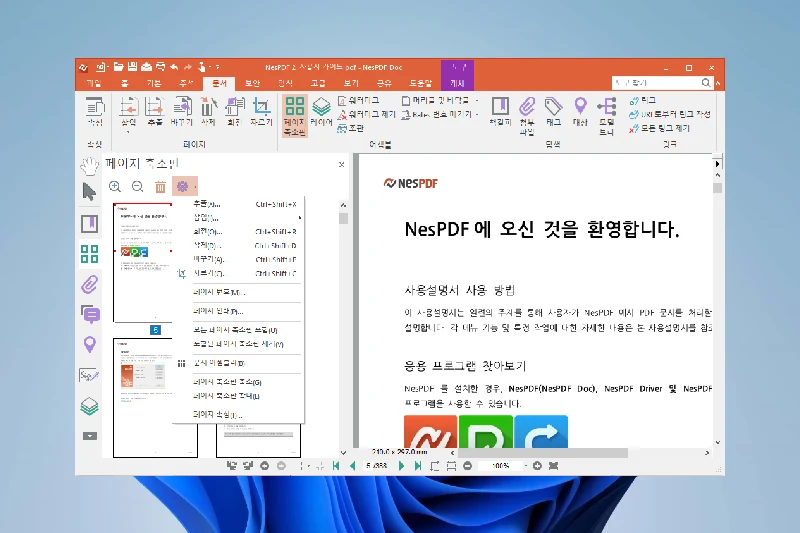
Task: Click the page number input field
Action: point(377,466)
